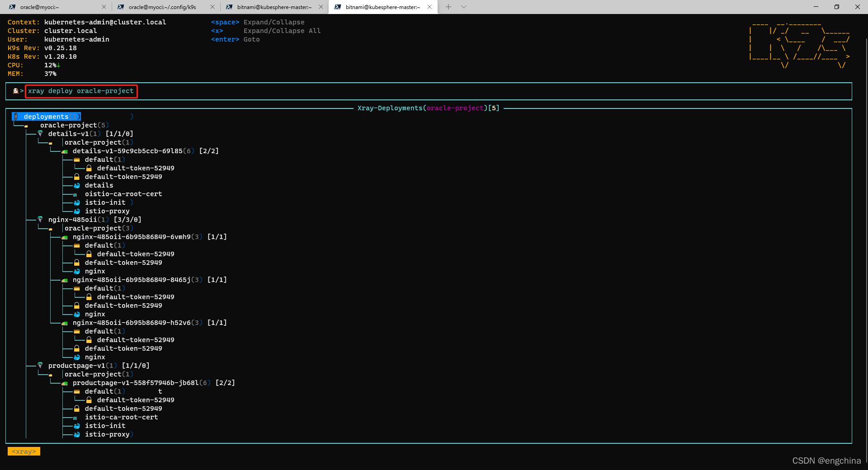
Task: Select the oracle-project(1) node under productpage-v1
Action: tap(99, 374)
